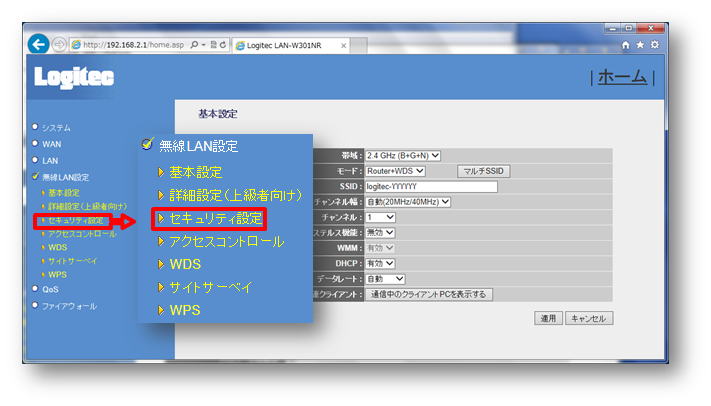Choose WDS in enlarged menu
This screenshot has width=711, height=406.
(x=185, y=264)
